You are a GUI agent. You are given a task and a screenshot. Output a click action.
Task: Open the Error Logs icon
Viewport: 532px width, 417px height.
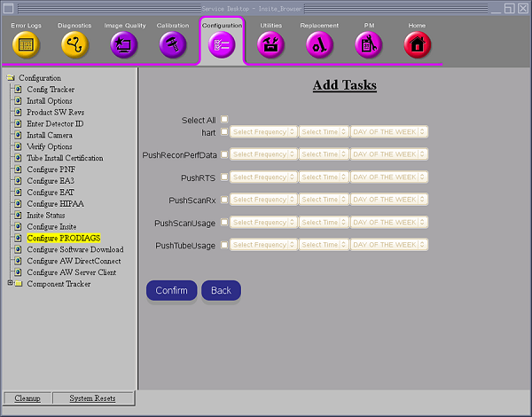tap(26, 43)
